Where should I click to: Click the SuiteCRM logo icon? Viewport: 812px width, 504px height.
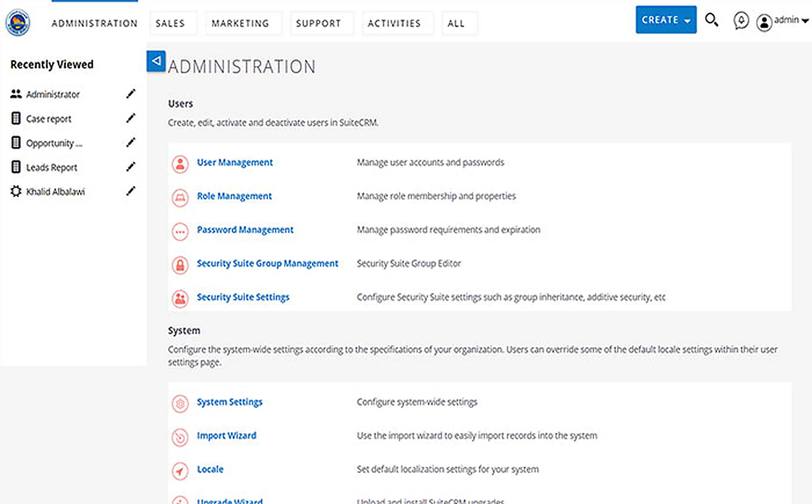(18, 23)
